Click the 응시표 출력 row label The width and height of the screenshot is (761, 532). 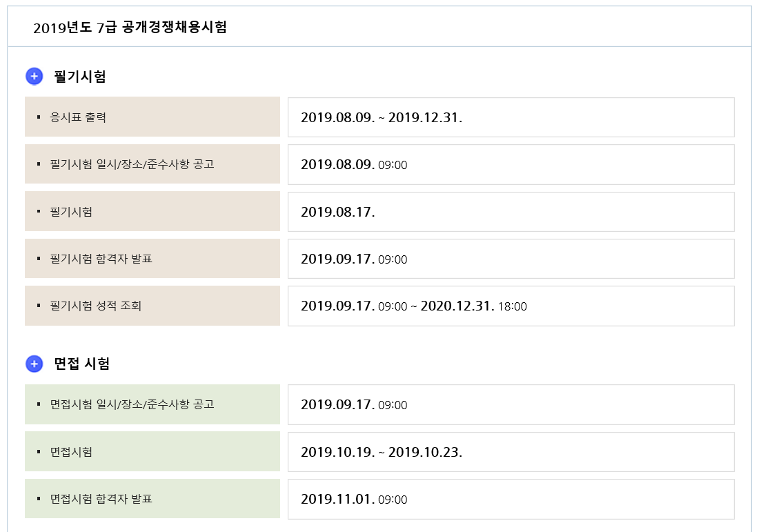78,117
